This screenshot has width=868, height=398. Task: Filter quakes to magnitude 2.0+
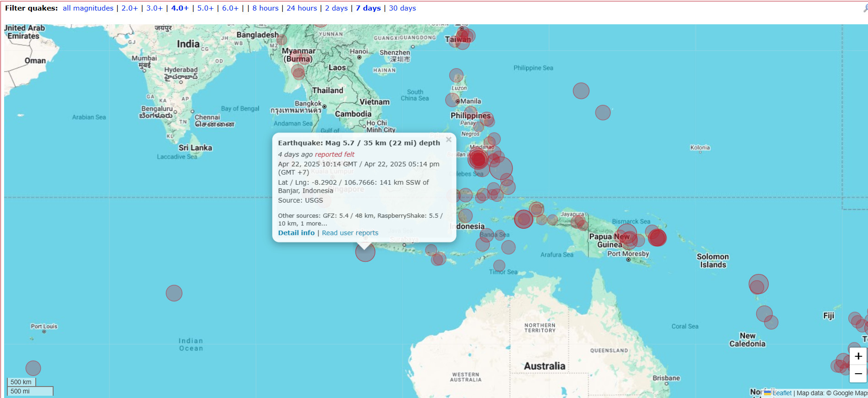(129, 8)
